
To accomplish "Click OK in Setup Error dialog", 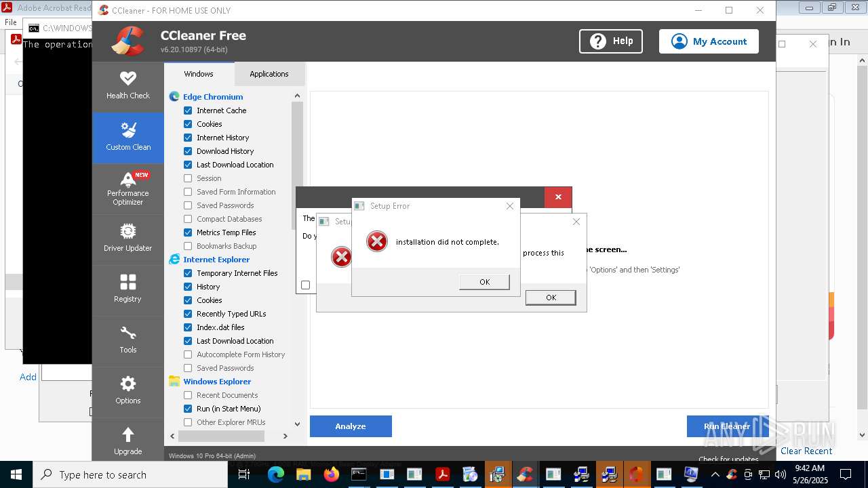I will 484,282.
